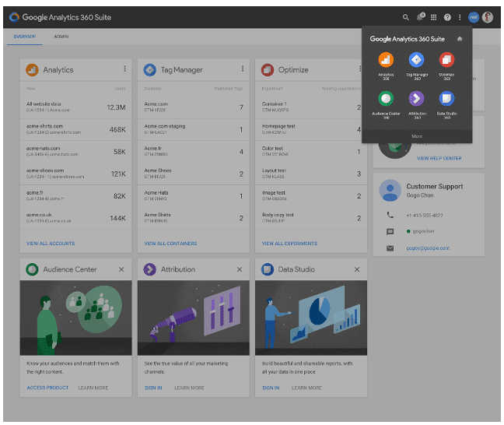Click Access Product on the Audience Center card
The width and height of the screenshot is (504, 425).
coord(47,388)
